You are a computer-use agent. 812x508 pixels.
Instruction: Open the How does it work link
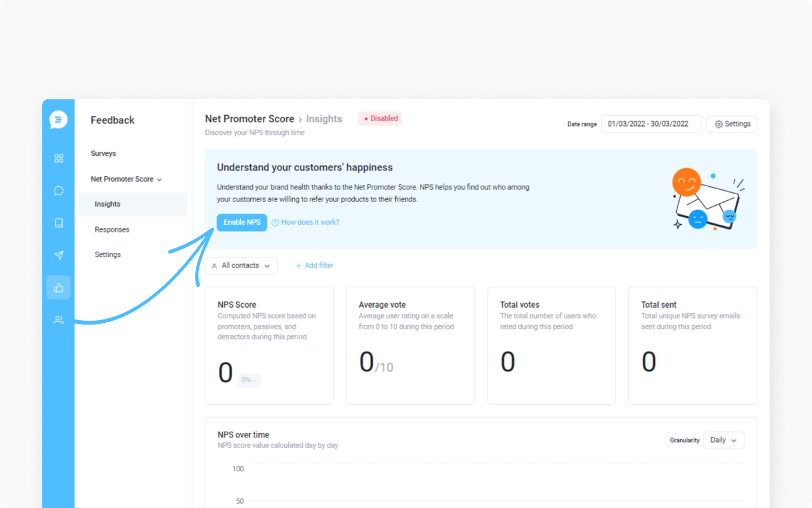click(x=310, y=222)
